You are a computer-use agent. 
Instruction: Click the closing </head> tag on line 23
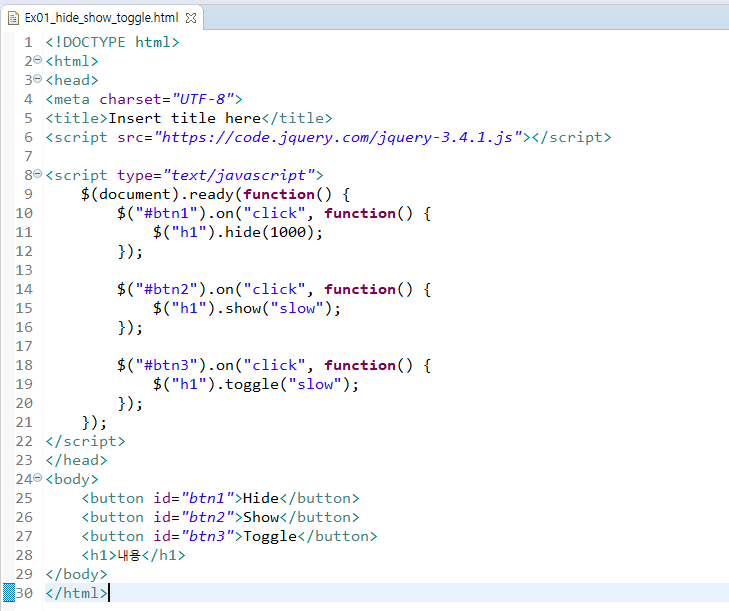click(x=76, y=460)
